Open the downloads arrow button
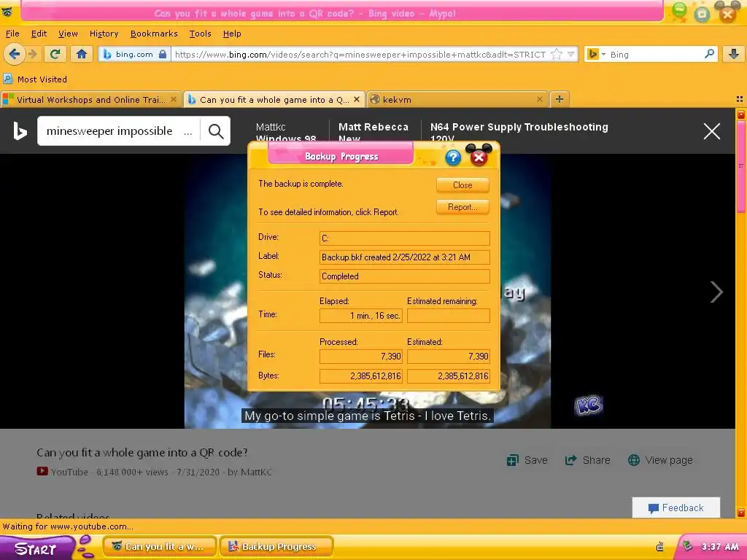 [x=734, y=54]
